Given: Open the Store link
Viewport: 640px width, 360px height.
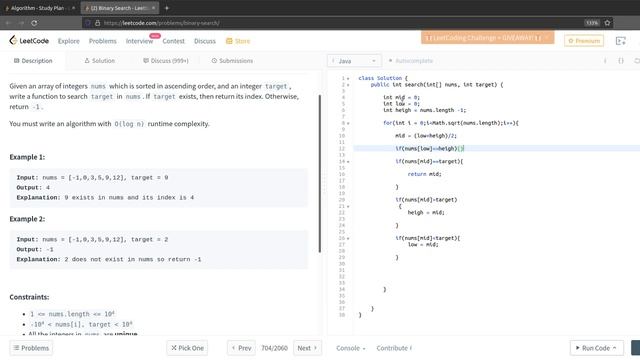Looking at the screenshot, I should 238,41.
